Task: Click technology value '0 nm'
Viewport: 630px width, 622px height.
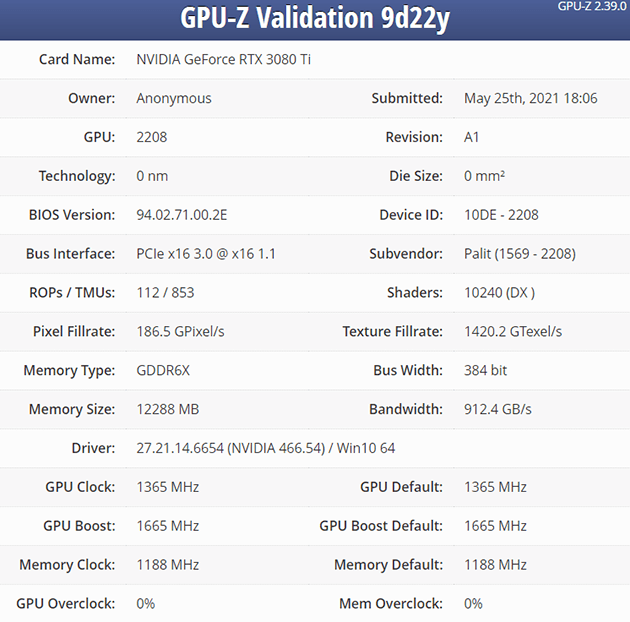Action: click(152, 176)
